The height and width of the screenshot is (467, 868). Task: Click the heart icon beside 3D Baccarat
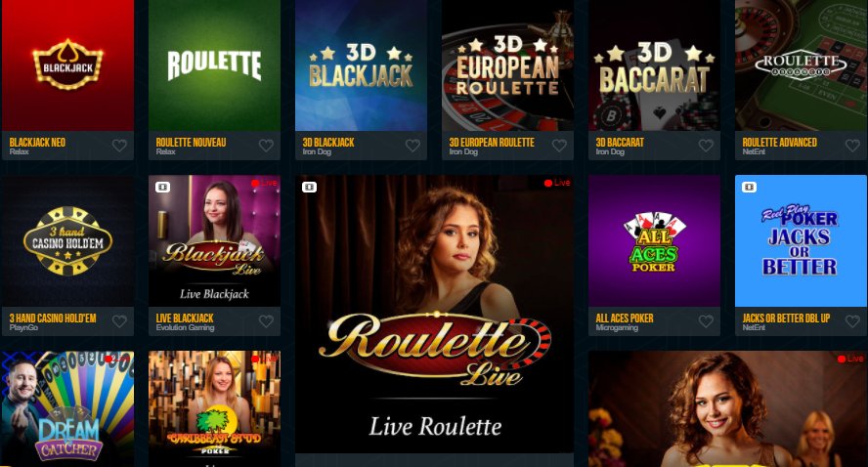706,146
